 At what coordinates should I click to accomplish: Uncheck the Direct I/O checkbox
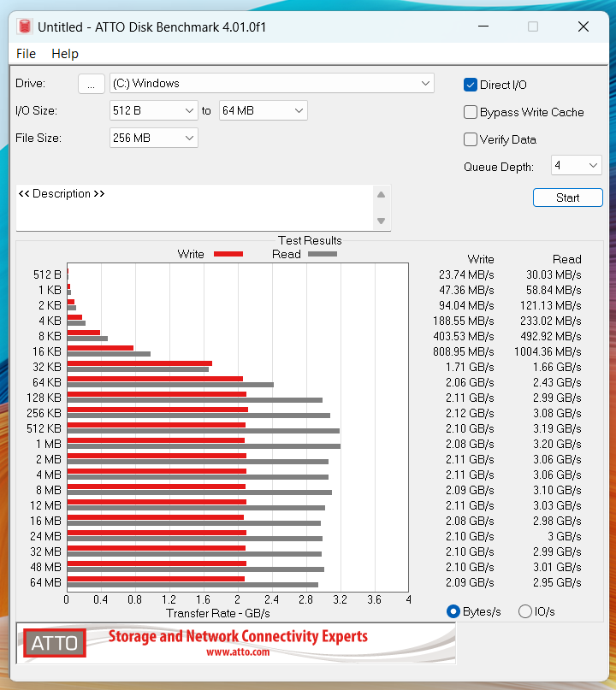[x=471, y=85]
